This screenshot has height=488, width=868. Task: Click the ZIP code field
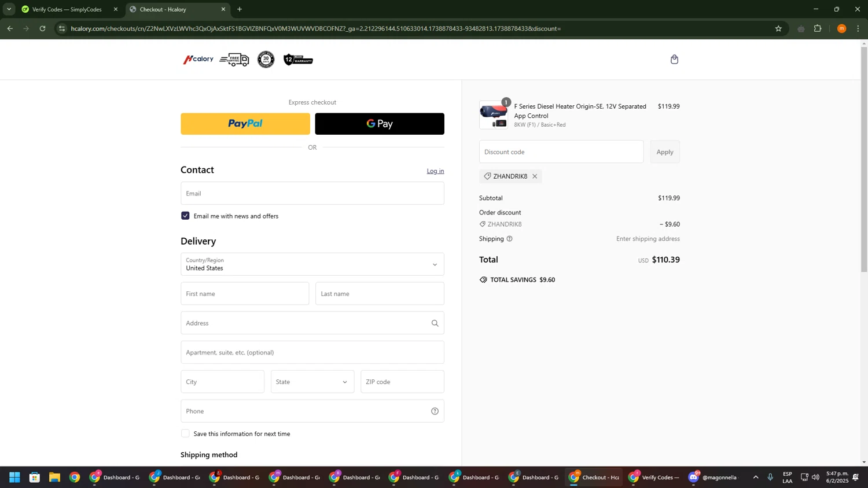click(402, 382)
